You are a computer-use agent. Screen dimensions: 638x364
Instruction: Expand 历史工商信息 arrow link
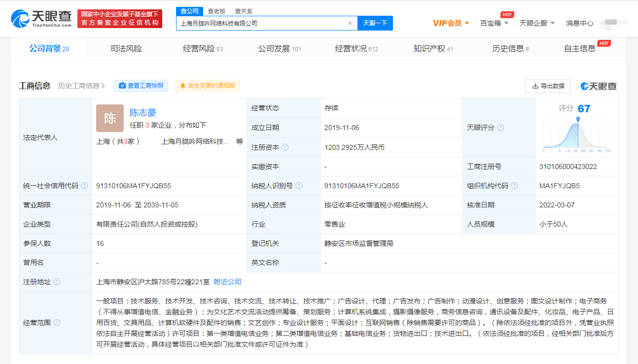(81, 86)
